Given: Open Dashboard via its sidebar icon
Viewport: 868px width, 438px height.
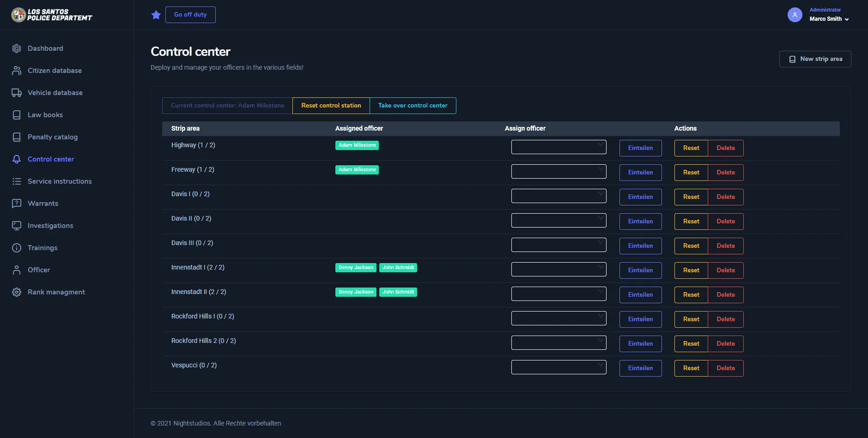Looking at the screenshot, I should 17,48.
